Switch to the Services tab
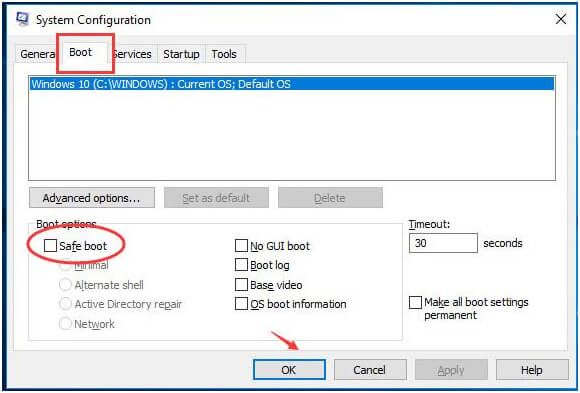This screenshot has width=580, height=393. 132,54
